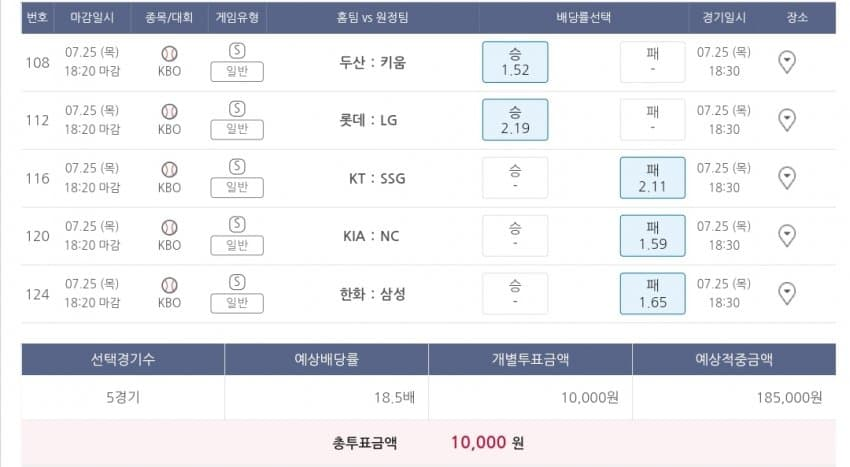Deselect the 승 2.19 odds for 롯데
The image size is (850, 467).
coord(515,120)
